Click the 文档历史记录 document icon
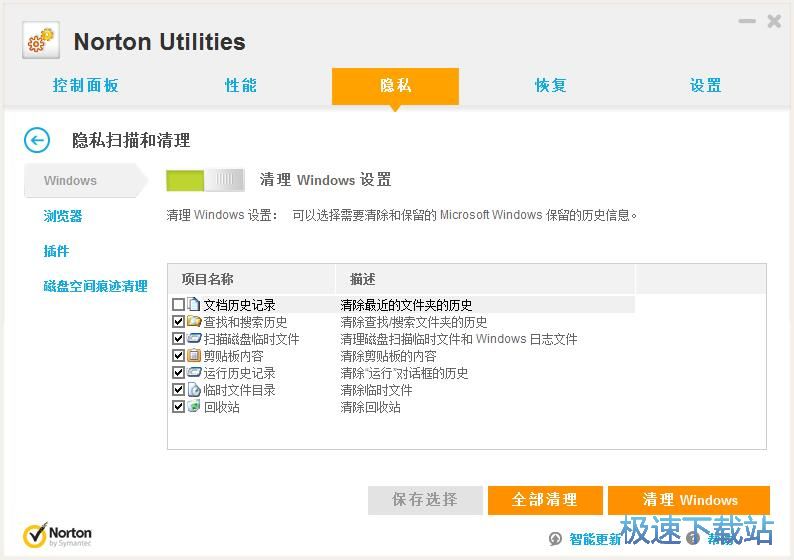 [194, 305]
